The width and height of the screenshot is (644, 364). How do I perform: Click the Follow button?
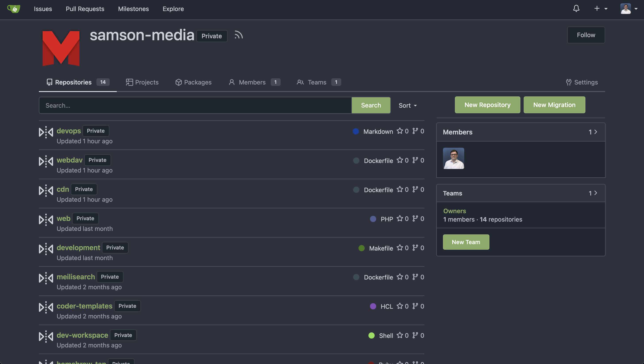(x=586, y=35)
